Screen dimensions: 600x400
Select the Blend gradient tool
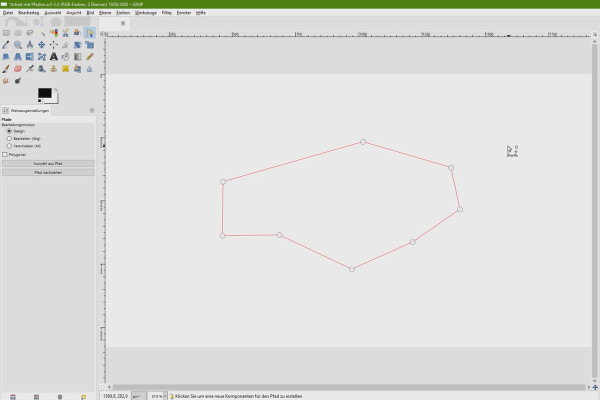(77, 57)
